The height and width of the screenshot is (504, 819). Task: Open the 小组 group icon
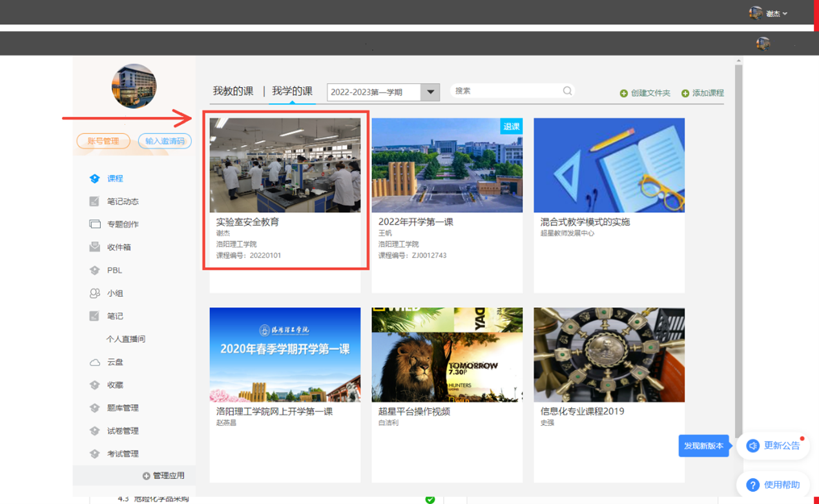point(95,293)
